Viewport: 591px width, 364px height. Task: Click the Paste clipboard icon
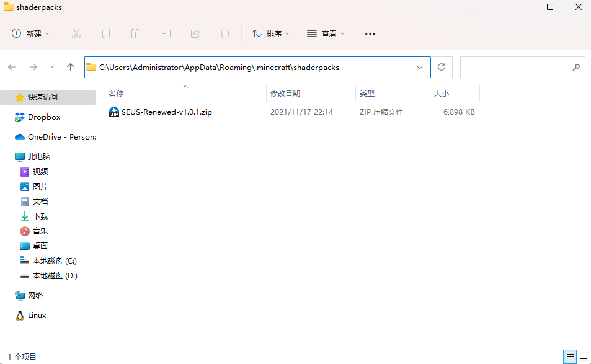click(x=136, y=33)
